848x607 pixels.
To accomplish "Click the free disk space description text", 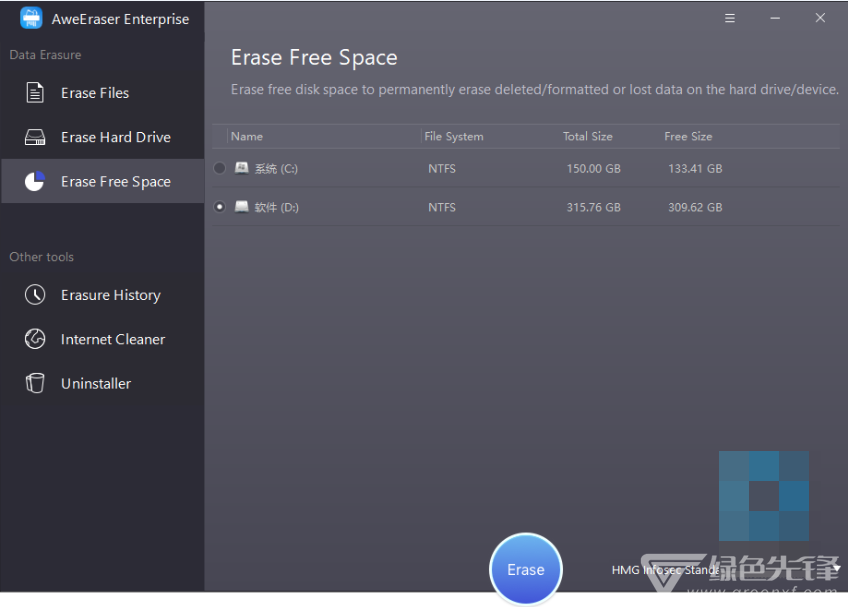I will point(535,89).
